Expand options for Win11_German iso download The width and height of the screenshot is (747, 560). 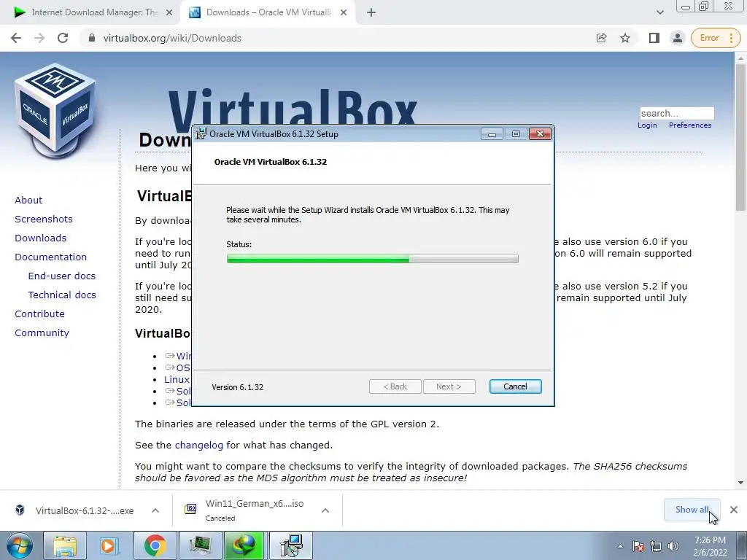(x=325, y=510)
